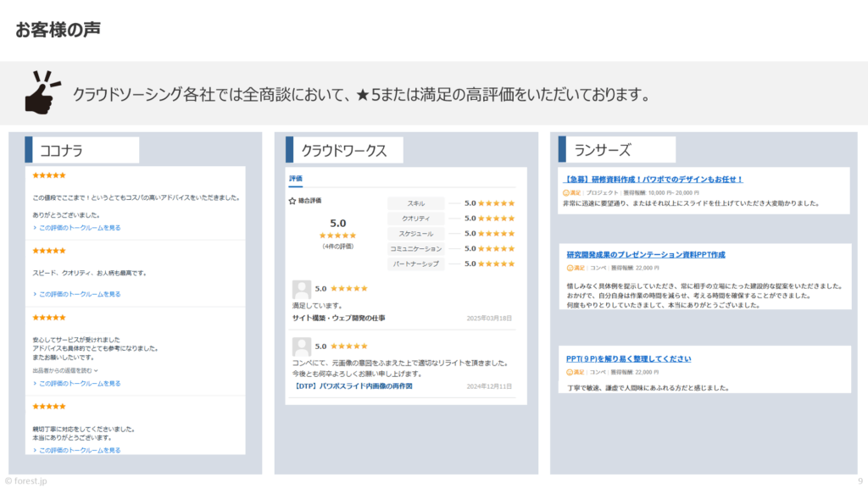Click the date 2024年12月11日
Screen dimensions: 868x488
(489, 386)
